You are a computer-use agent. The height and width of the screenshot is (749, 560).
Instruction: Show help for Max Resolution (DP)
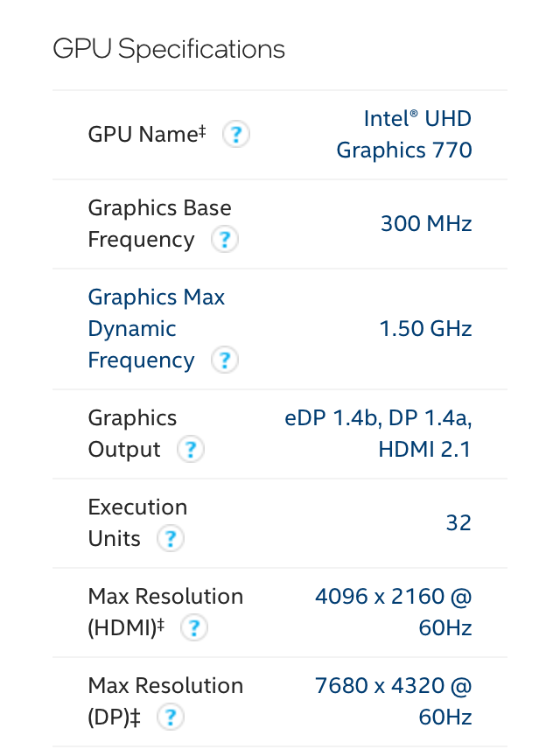(x=170, y=717)
